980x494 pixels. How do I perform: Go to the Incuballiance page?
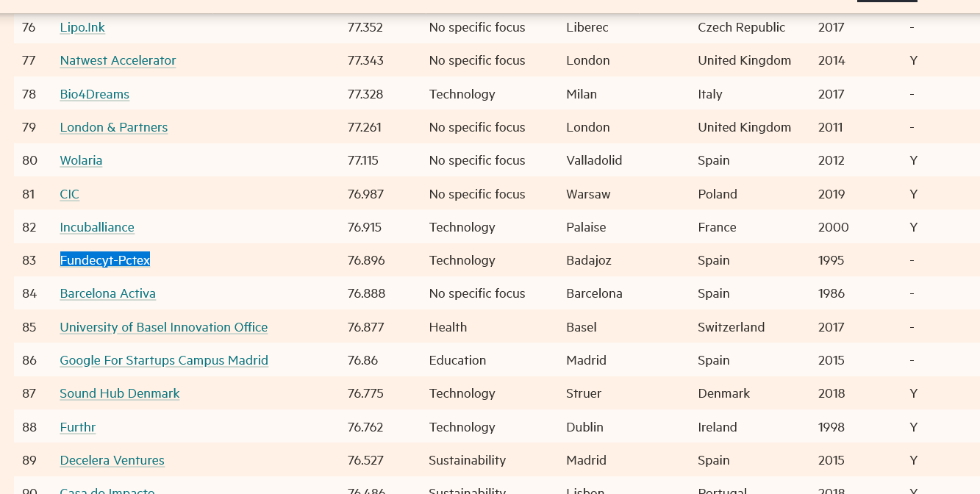click(97, 227)
